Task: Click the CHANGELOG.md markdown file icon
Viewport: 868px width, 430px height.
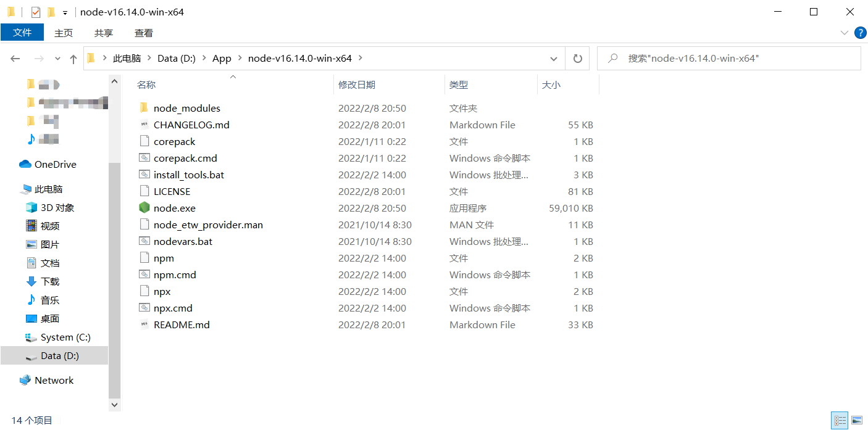Action: click(x=144, y=125)
